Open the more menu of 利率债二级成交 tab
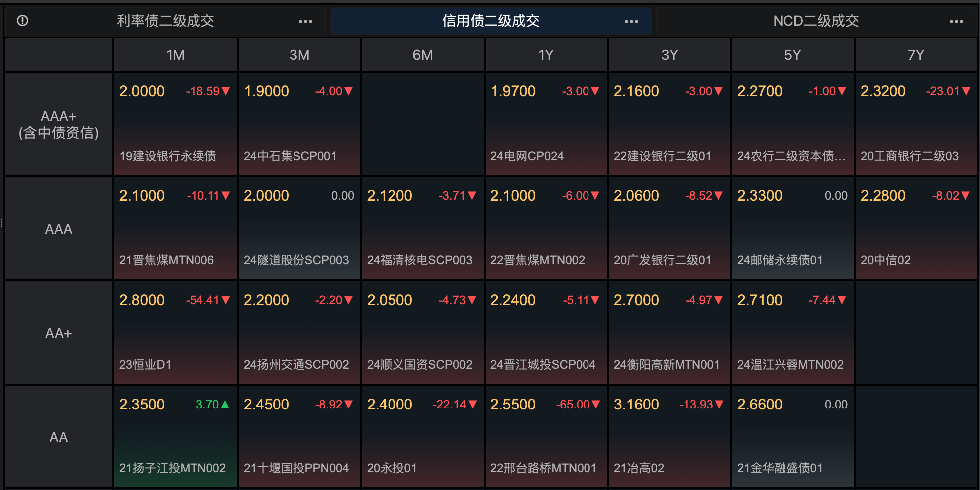Image resolution: width=980 pixels, height=490 pixels. point(306,21)
